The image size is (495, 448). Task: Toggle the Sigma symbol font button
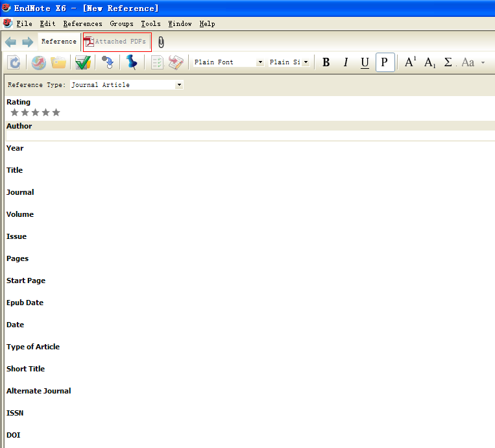point(448,62)
